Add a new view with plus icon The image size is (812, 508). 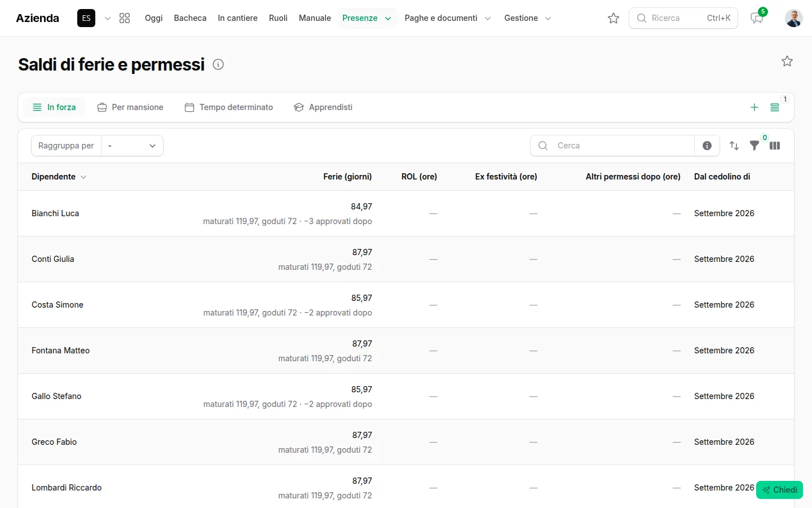pos(754,107)
